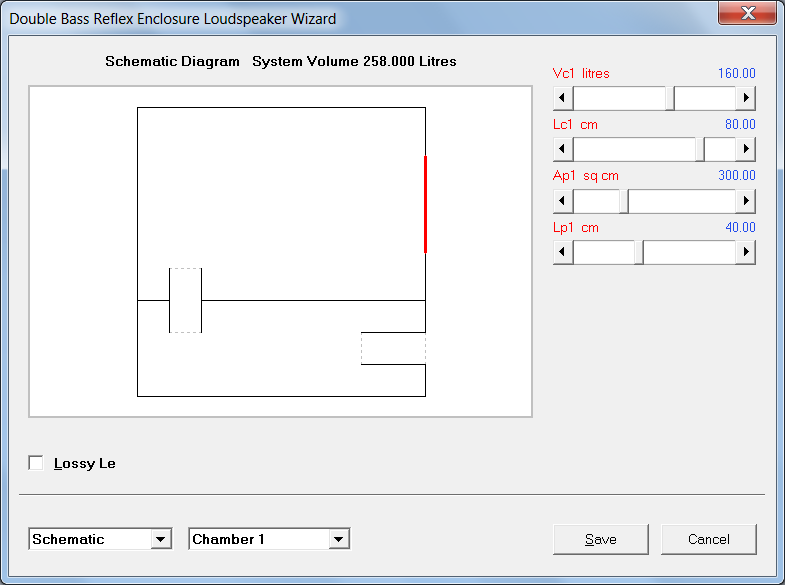Click the Save button
Screen dimensions: 785x585
[601, 539]
